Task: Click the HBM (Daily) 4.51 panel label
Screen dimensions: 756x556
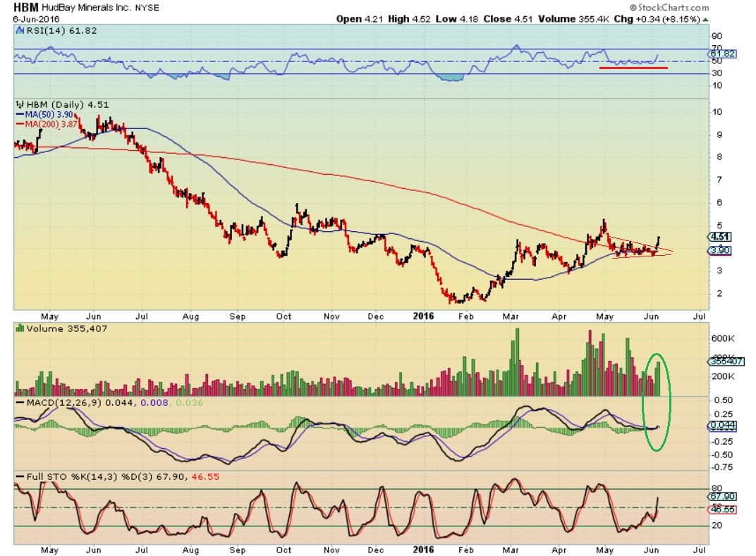Action: 68,104
